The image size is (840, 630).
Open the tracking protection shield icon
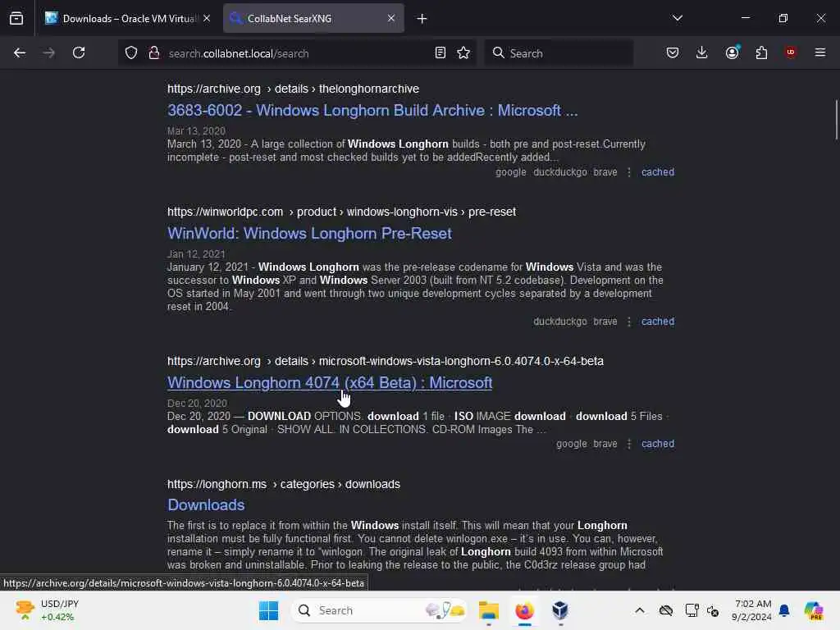[x=131, y=53]
